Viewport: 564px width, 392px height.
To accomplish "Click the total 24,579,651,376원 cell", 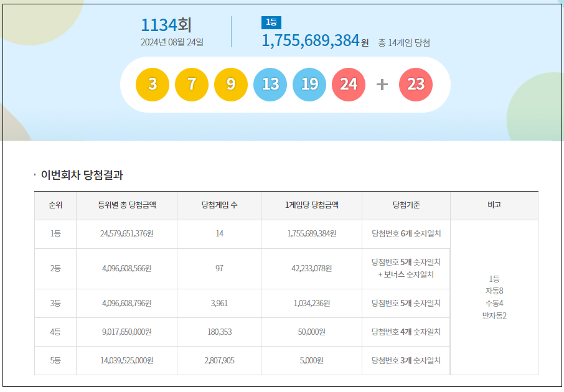I will click(127, 234).
